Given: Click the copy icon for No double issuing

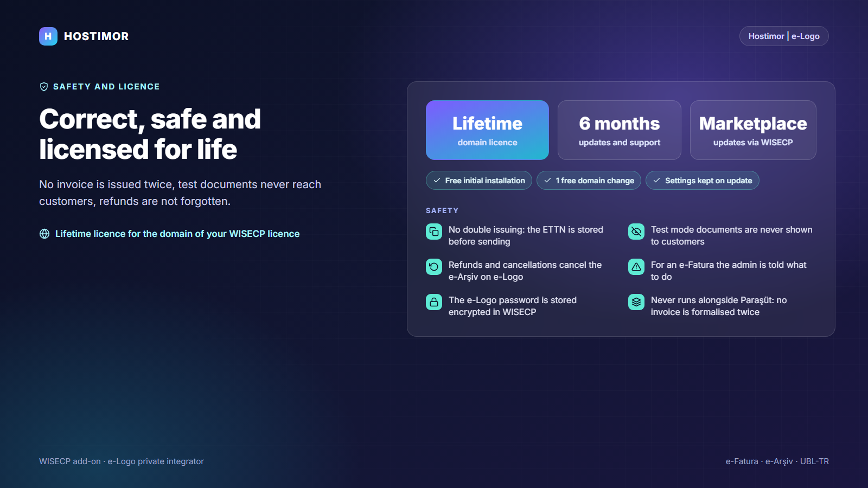Looking at the screenshot, I should tap(434, 232).
